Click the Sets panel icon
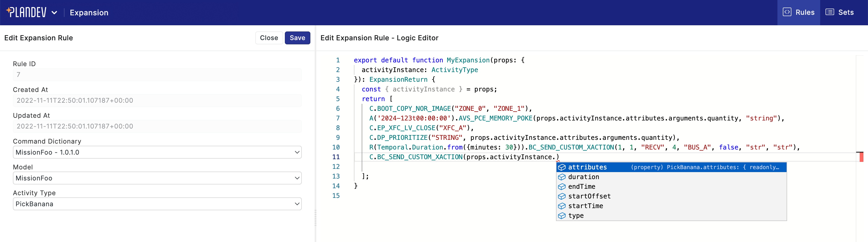This screenshot has height=242, width=868. pyautogui.click(x=828, y=12)
